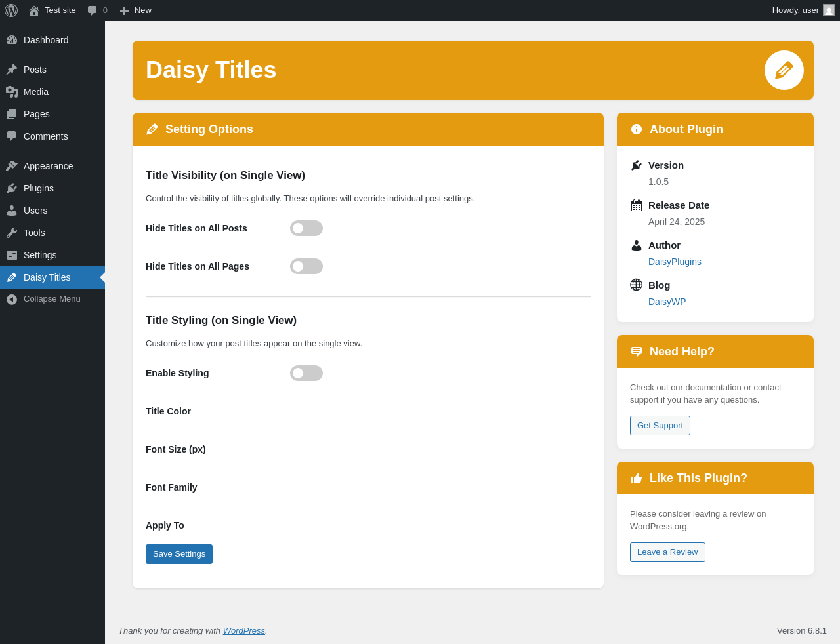The image size is (840, 644).
Task: Click the WordPress logo icon
Action: click(11, 10)
